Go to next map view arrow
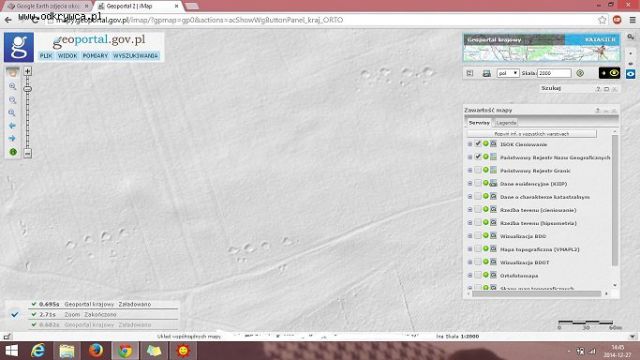The width and height of the screenshot is (640, 360). pos(12,139)
